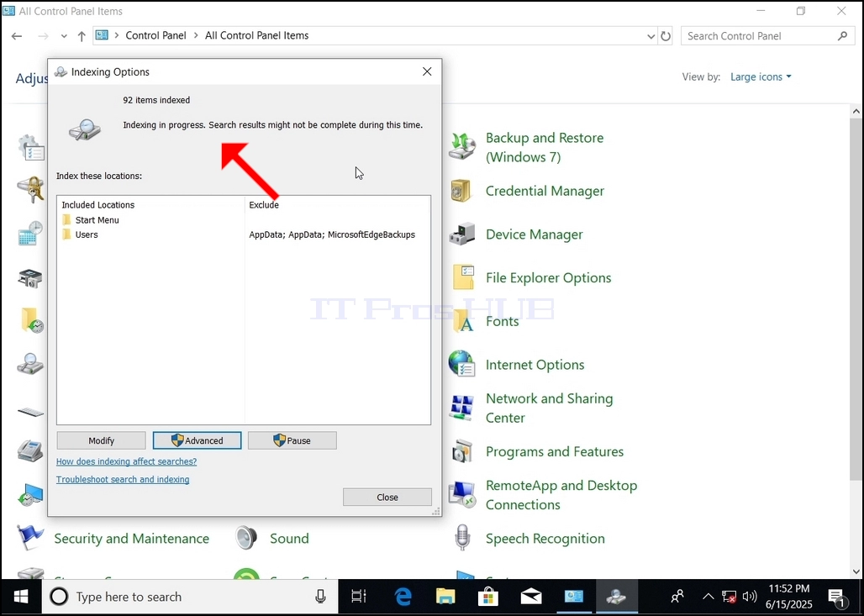Launch Microsoft Edge from the taskbar

pyautogui.click(x=403, y=597)
